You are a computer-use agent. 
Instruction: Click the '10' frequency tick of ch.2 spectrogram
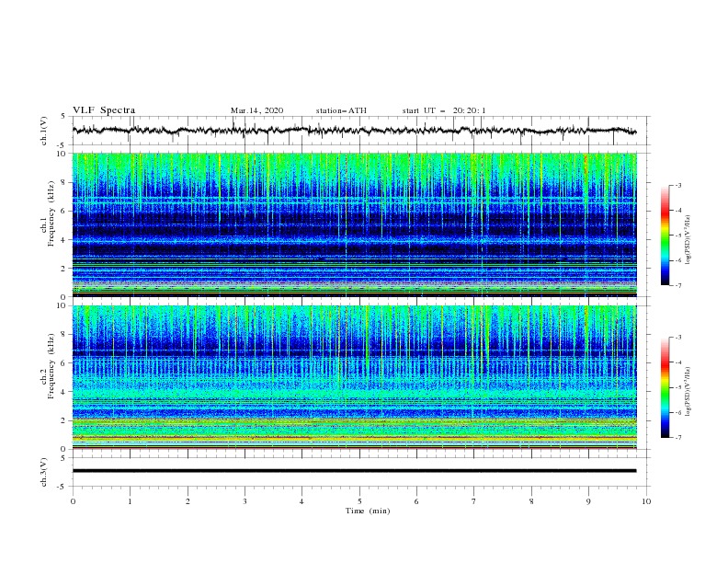click(62, 305)
